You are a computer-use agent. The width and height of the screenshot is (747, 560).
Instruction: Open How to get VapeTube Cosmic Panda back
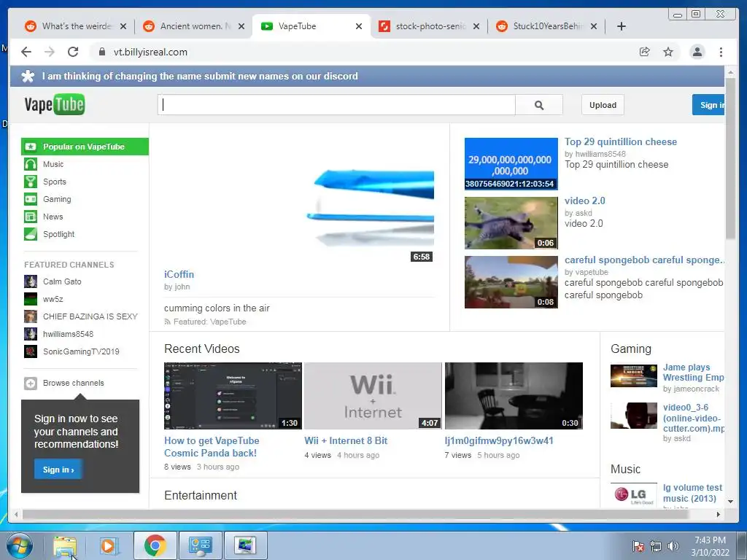(x=212, y=447)
